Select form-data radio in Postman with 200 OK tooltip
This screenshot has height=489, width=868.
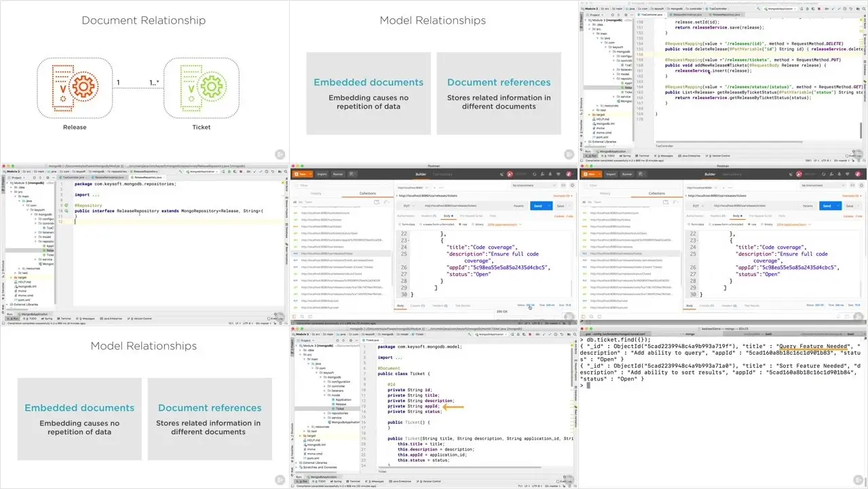click(x=401, y=224)
